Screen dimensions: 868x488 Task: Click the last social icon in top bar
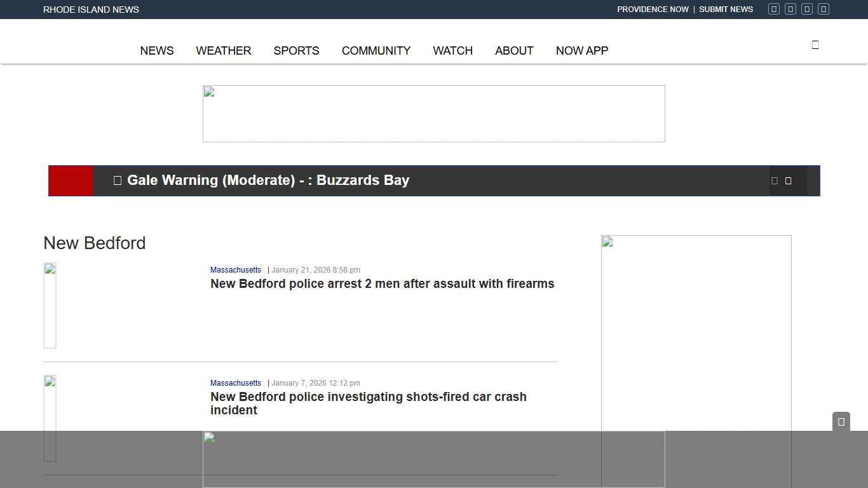click(823, 9)
